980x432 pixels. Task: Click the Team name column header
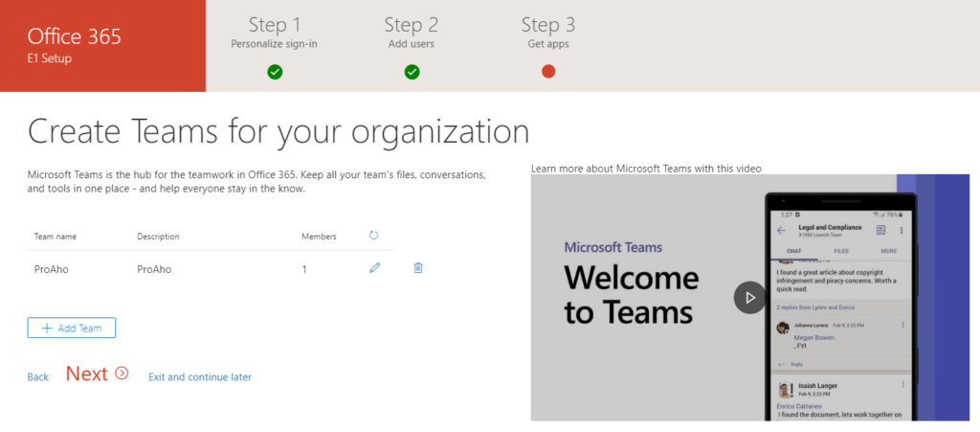56,237
